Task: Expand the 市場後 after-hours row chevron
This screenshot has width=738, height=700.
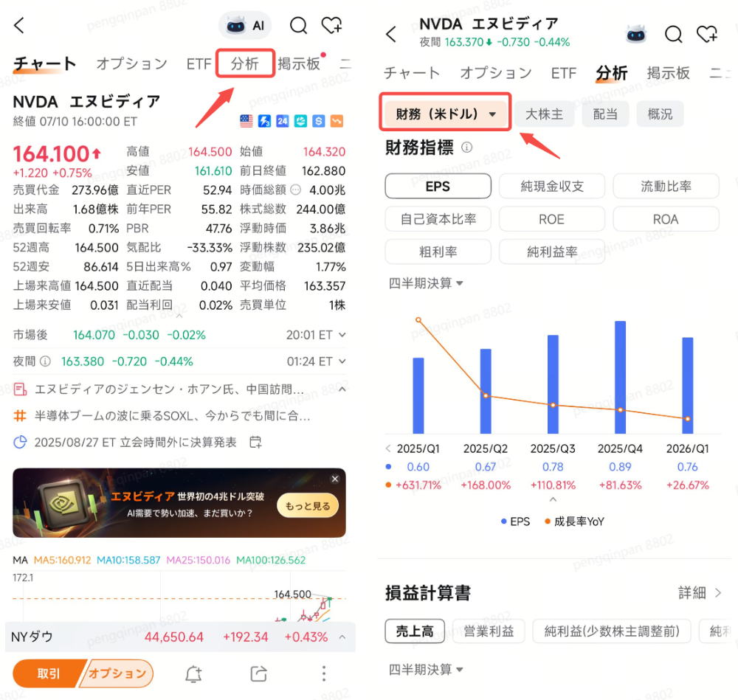Action: click(342, 335)
